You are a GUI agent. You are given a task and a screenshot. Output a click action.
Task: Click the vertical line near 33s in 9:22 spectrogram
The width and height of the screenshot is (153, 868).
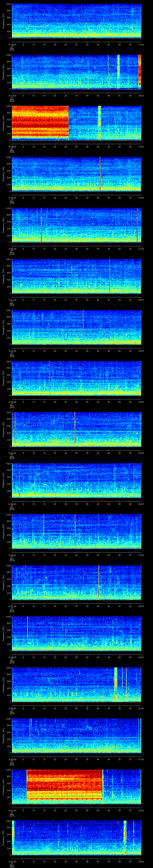(x=83, y=327)
